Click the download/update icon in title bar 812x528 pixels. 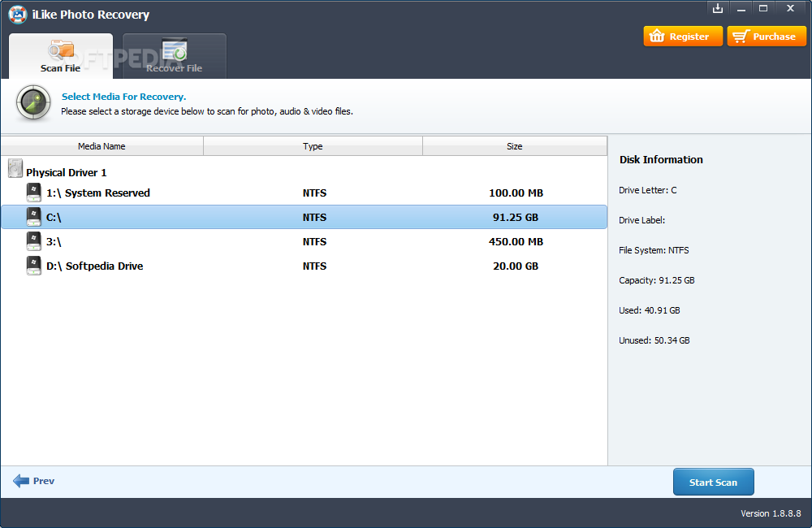click(x=717, y=8)
